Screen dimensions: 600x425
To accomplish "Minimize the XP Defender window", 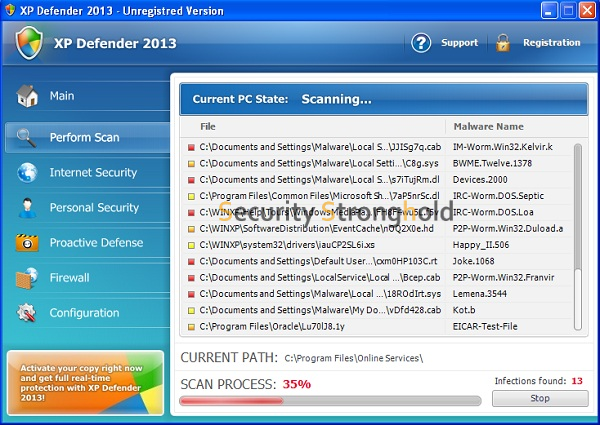I will point(549,10).
